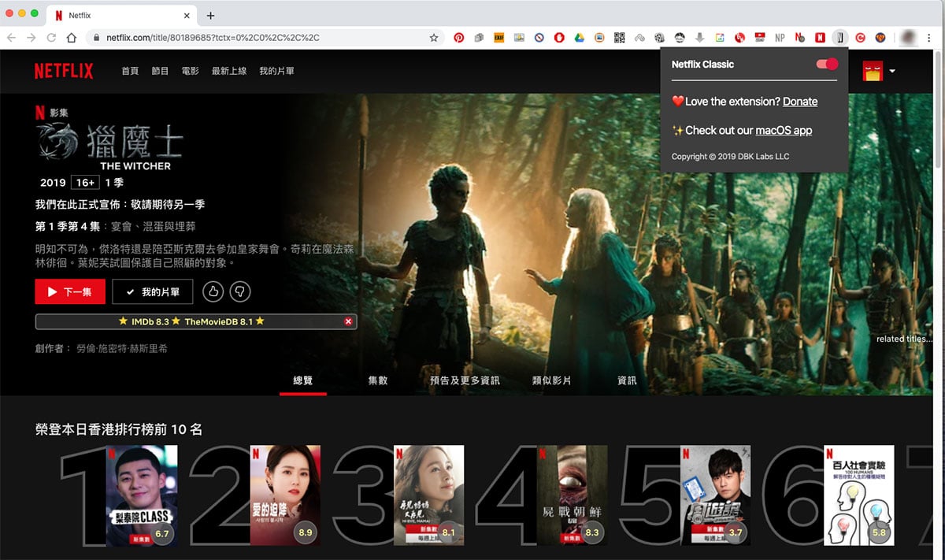Play the next episode with 下一集

pos(70,291)
